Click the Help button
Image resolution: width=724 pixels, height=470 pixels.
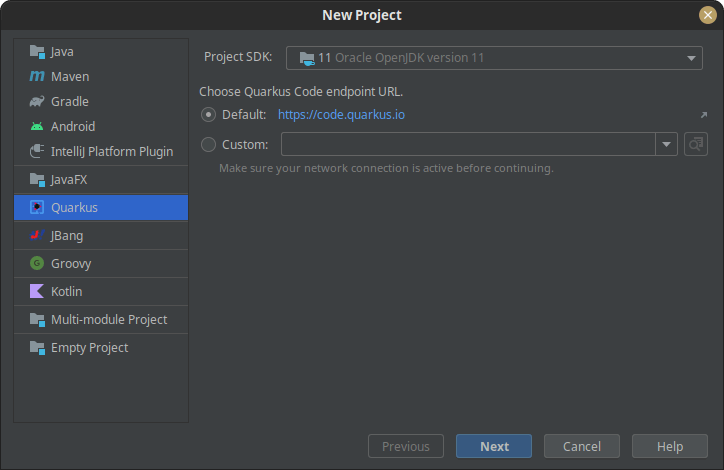tap(670, 446)
